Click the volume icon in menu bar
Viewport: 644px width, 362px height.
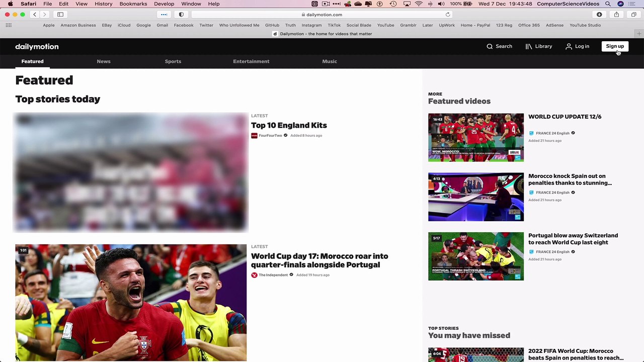[441, 4]
